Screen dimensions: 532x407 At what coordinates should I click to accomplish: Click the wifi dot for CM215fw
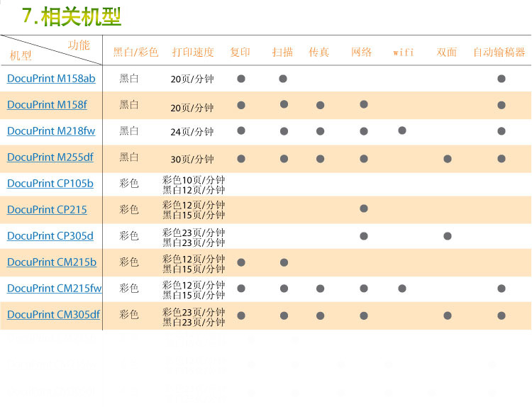[402, 289]
